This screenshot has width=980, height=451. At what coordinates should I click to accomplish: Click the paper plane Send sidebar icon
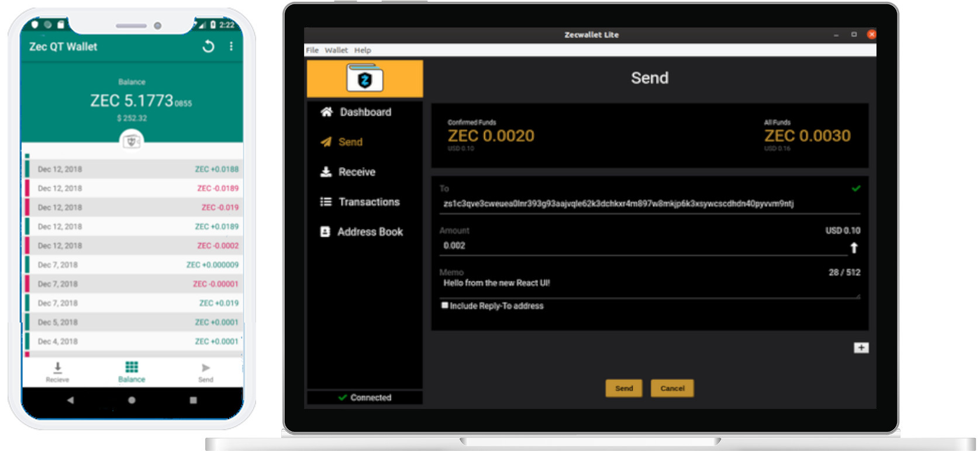coord(326,142)
